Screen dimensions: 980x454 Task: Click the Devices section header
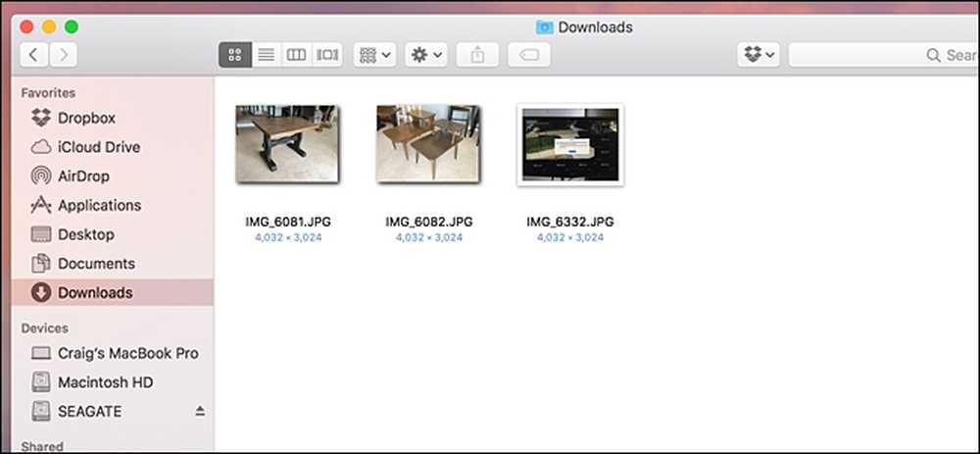(x=44, y=328)
